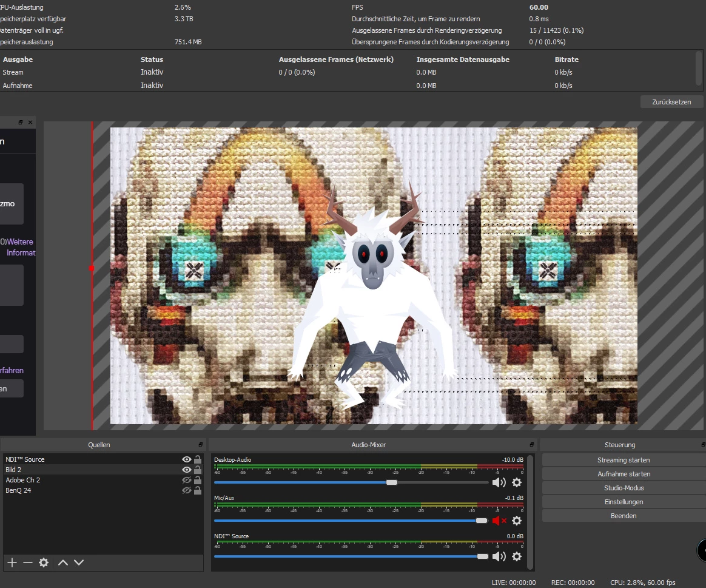Image resolution: width=706 pixels, height=588 pixels.
Task: Select NDI Source in sources list
Action: coord(103,459)
